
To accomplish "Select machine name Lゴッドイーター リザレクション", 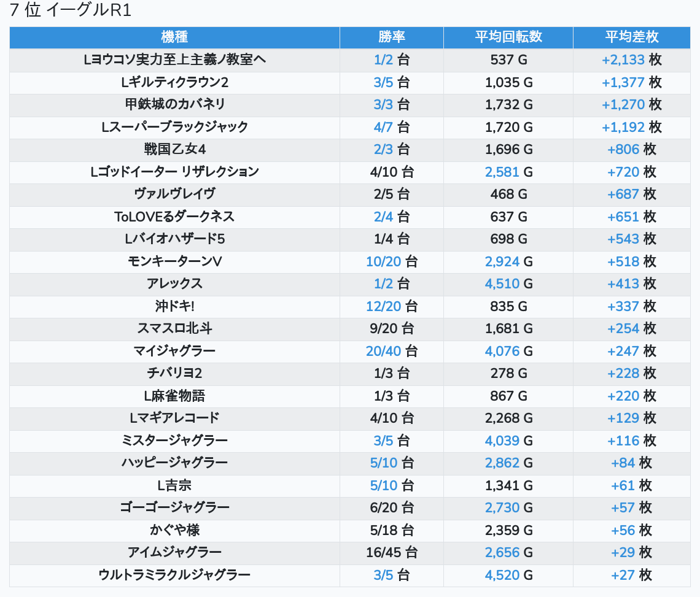I will click(174, 172).
